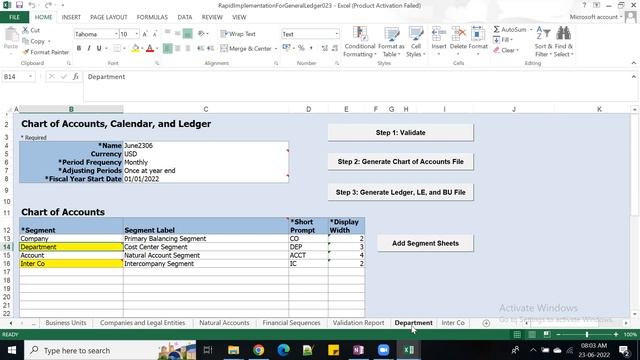Open the font size dropdown showing 10
The height and width of the screenshot is (360, 640).
136,34
